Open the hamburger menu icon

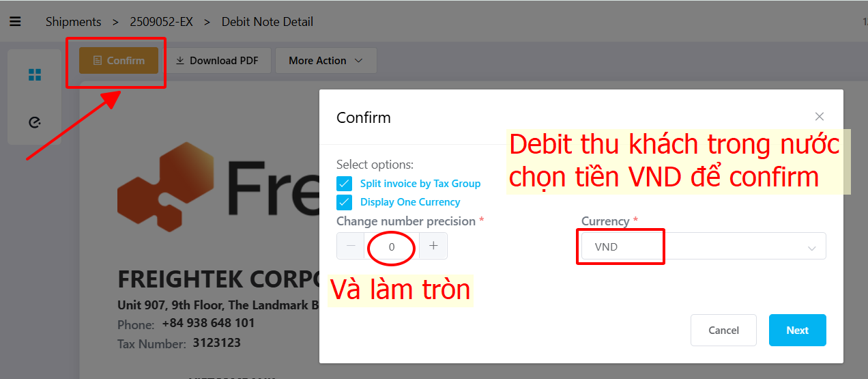pyautogui.click(x=15, y=22)
